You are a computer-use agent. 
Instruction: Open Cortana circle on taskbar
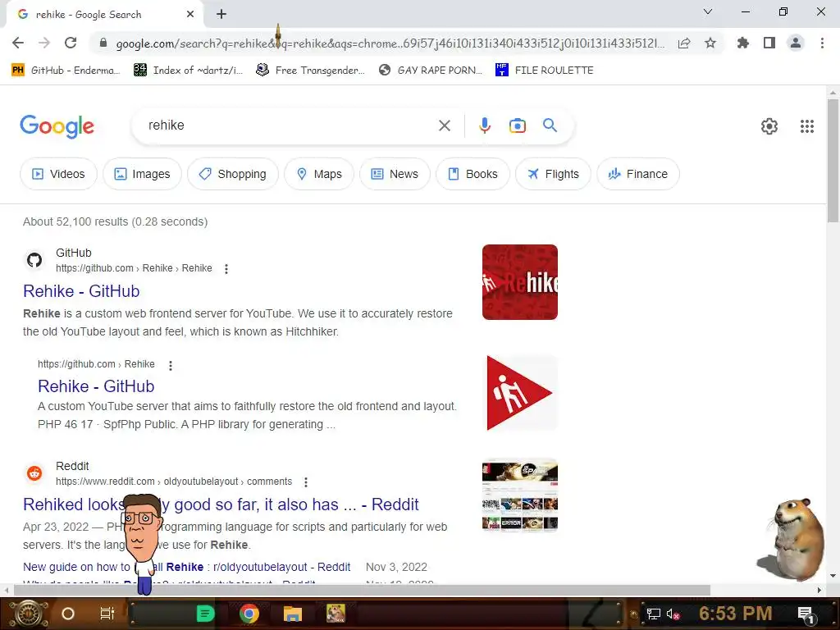point(68,614)
